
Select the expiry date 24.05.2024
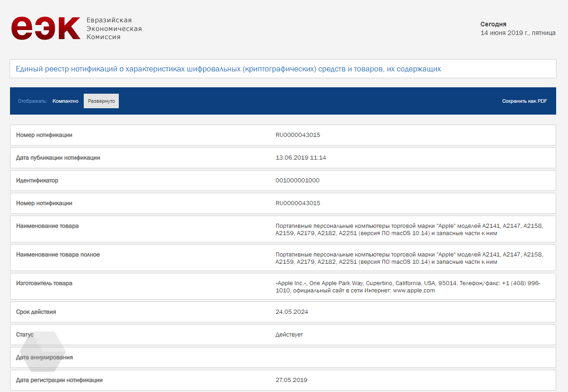pos(292,312)
